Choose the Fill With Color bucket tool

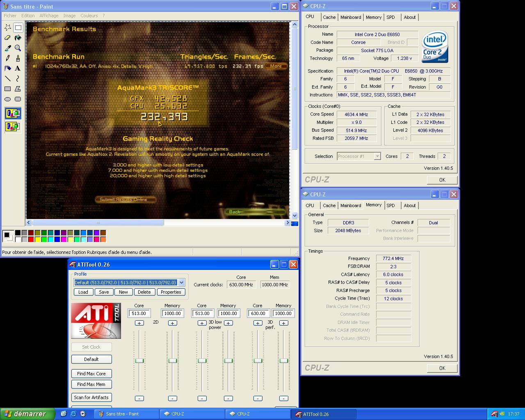pyautogui.click(x=18, y=38)
